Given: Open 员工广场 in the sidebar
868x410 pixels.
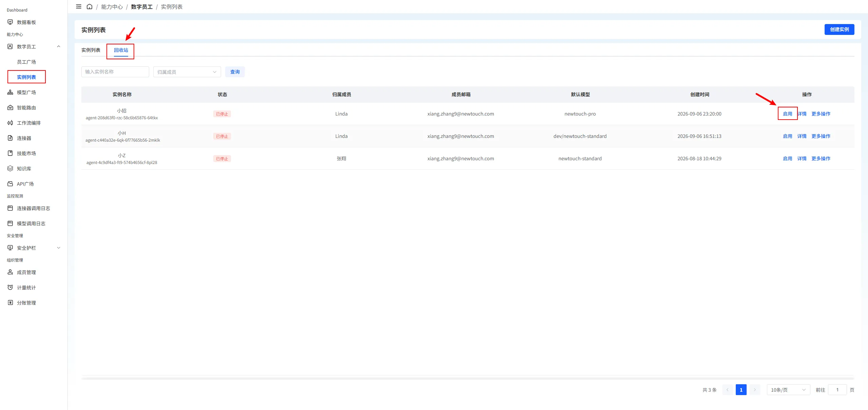Looking at the screenshot, I should pos(26,62).
